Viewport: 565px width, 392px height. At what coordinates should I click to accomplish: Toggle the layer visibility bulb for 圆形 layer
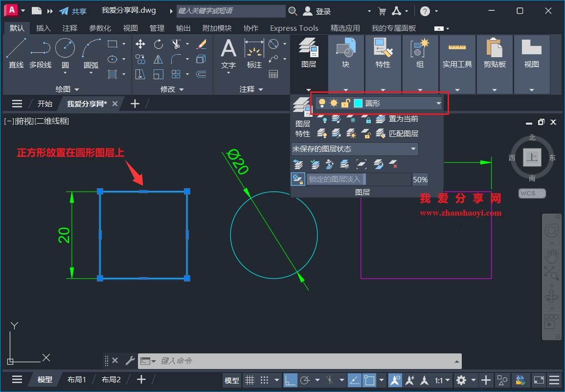point(322,103)
